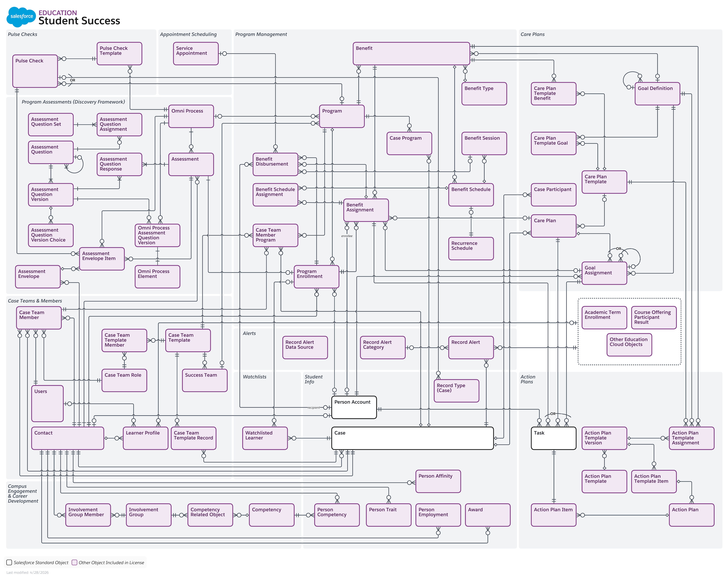Screen dimensions: 728x586
Task: Click the Action Plan Template Version box
Action: pos(604,438)
